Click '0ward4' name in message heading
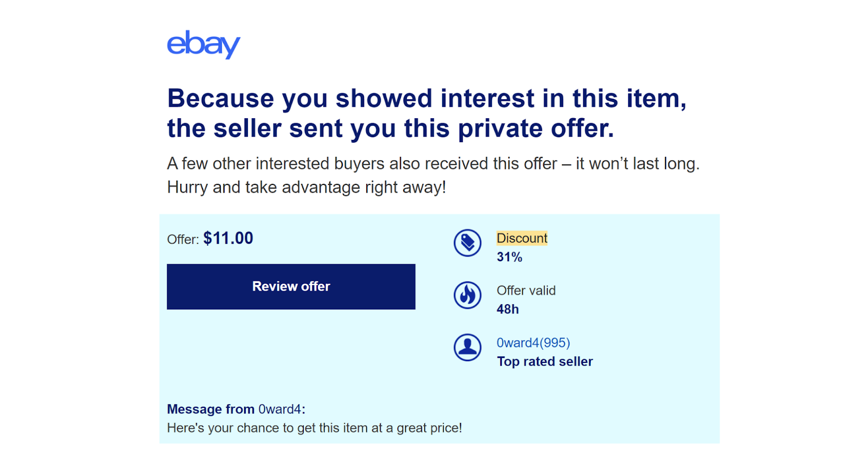Image resolution: width=868 pixels, height=474 pixels. [x=280, y=409]
